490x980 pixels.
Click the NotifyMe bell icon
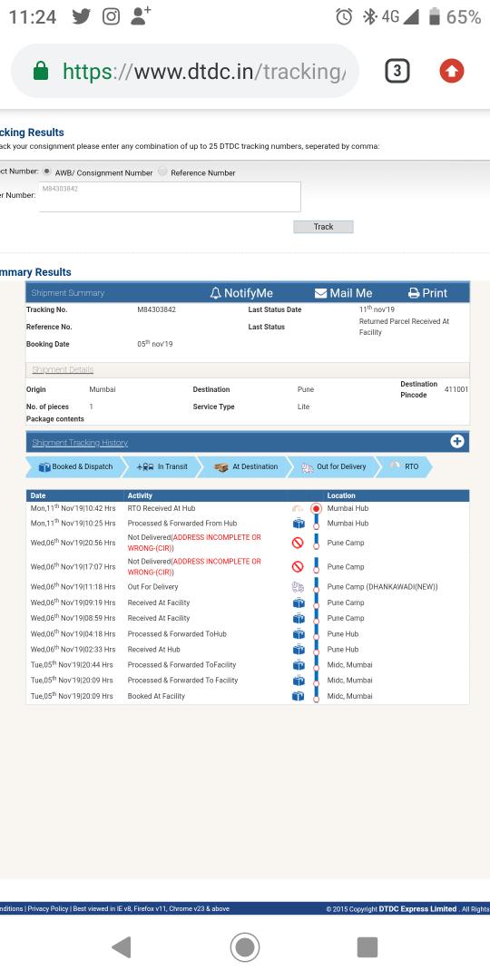(x=216, y=293)
